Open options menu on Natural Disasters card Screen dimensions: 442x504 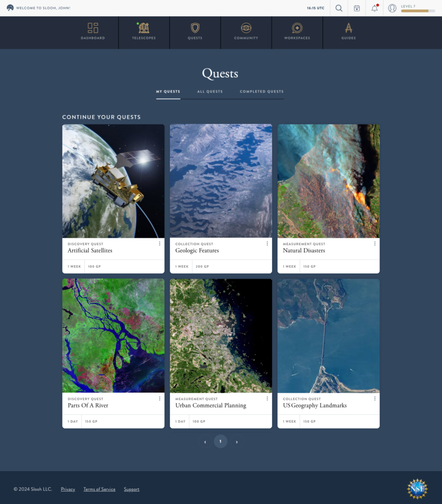(375, 243)
